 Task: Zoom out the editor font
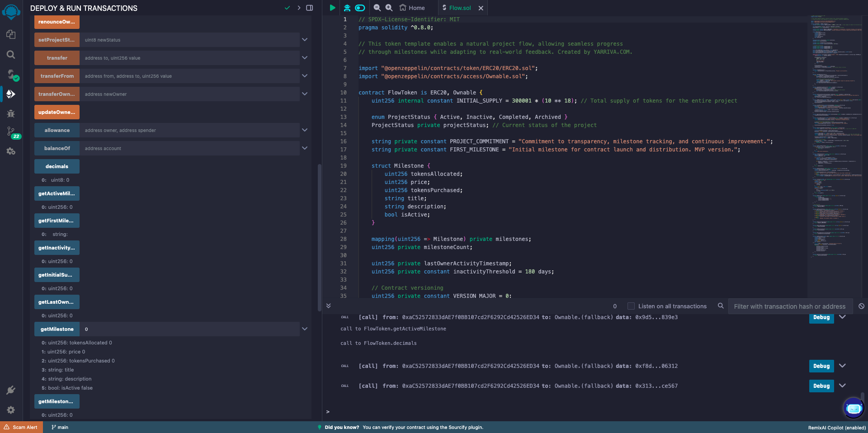click(377, 8)
